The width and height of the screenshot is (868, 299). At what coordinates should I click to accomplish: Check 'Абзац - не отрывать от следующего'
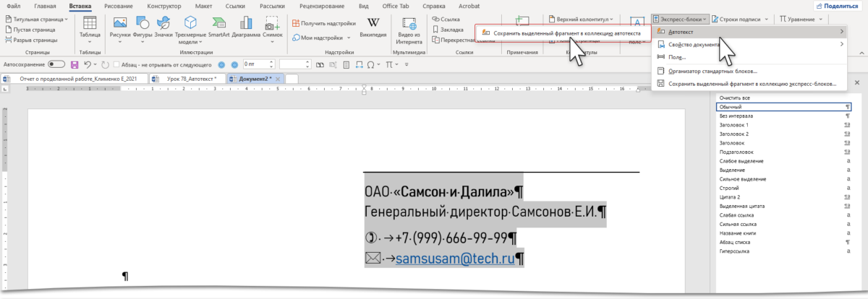[x=116, y=64]
